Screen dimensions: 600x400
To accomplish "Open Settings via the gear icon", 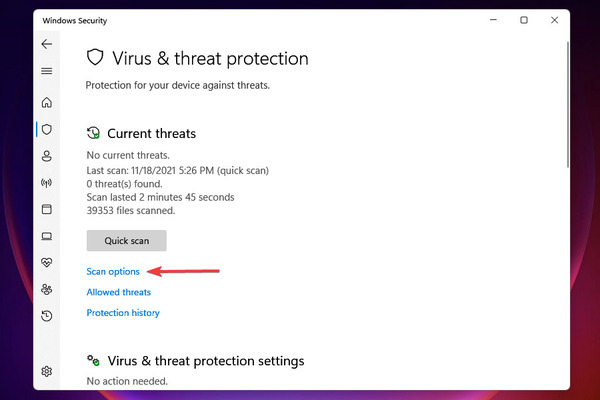I will click(x=47, y=371).
